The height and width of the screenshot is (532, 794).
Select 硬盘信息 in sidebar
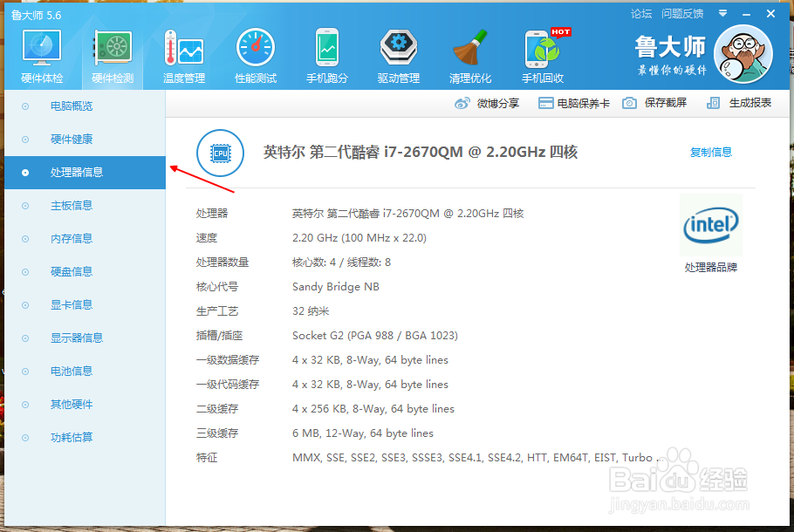(x=86, y=272)
